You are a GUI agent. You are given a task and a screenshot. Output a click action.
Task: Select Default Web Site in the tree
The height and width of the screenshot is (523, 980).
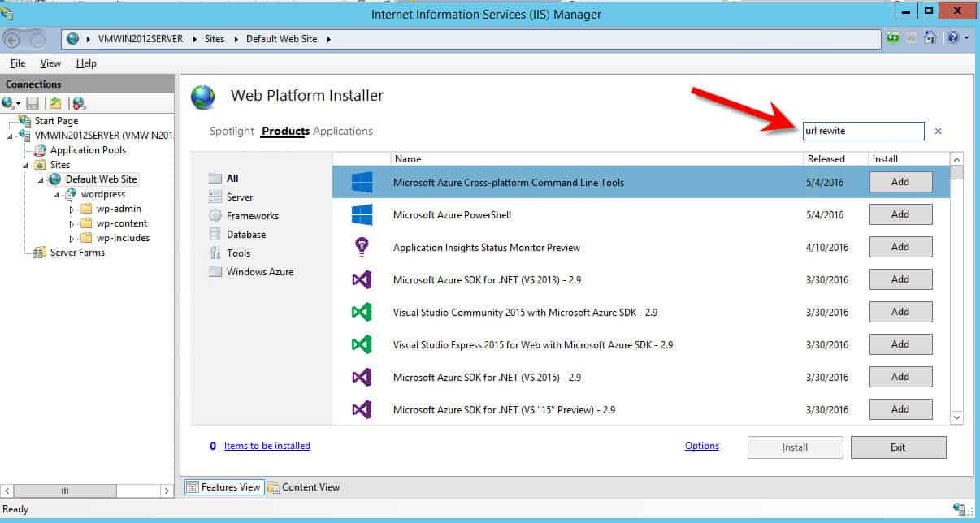pyautogui.click(x=101, y=179)
